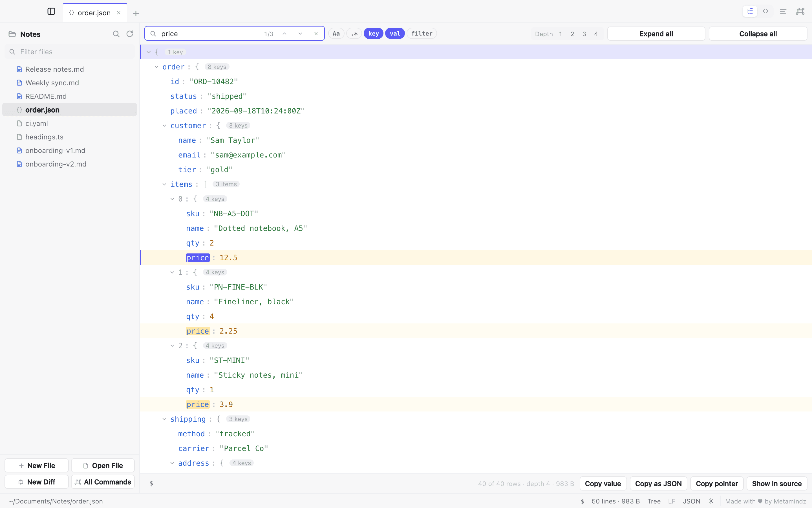Select the price 12.5 row
Image resolution: width=812 pixels, height=508 pixels.
click(476, 257)
